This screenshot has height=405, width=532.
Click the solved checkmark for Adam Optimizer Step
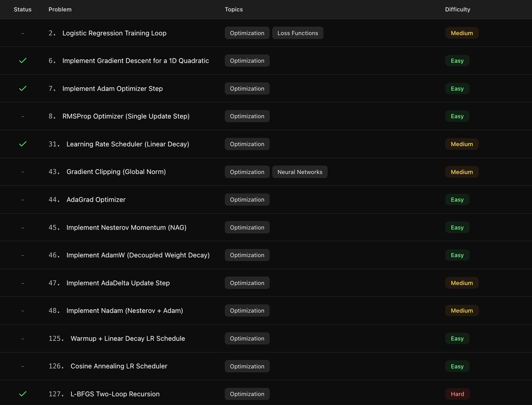(x=23, y=89)
